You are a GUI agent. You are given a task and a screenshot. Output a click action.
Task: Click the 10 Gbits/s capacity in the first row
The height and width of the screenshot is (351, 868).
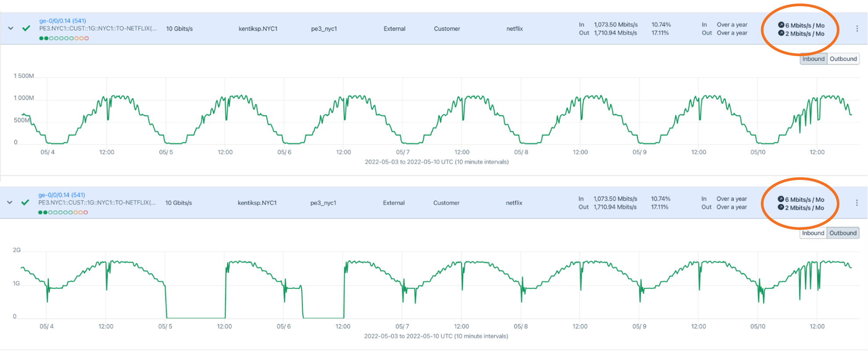(x=180, y=29)
